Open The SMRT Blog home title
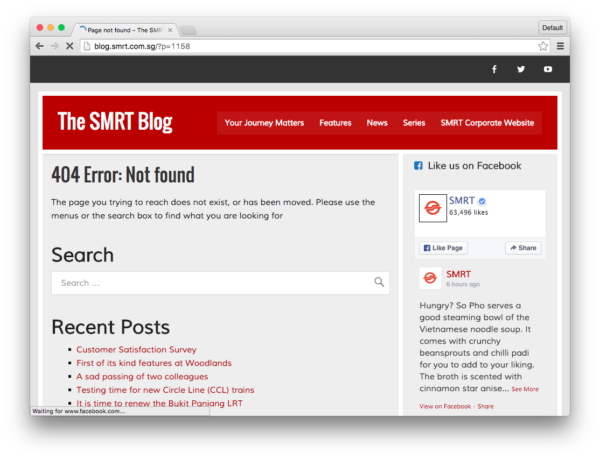 click(x=115, y=122)
